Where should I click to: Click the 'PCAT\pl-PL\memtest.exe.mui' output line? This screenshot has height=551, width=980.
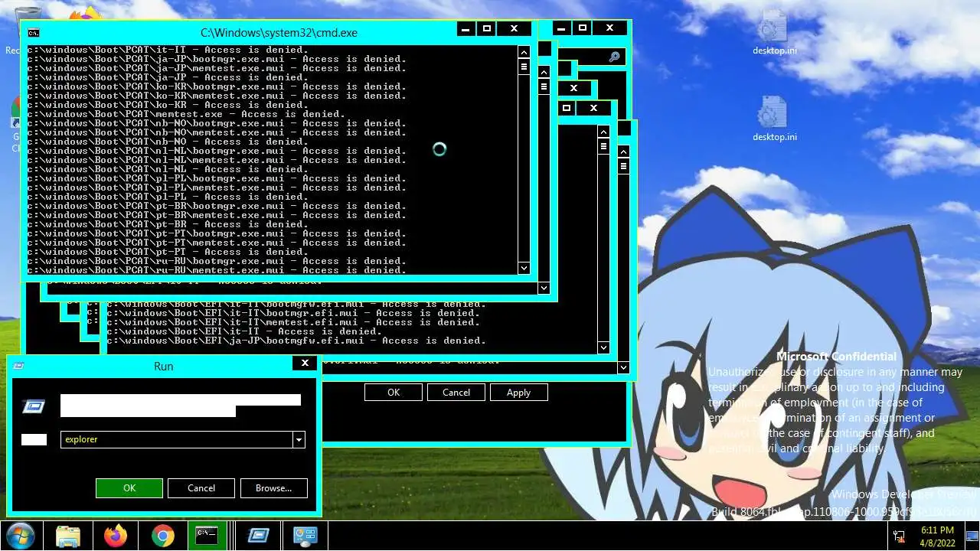[x=217, y=187]
